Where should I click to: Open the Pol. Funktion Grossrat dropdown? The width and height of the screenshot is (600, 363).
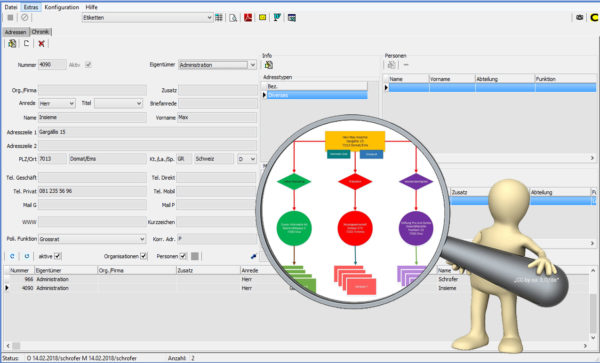(92, 239)
